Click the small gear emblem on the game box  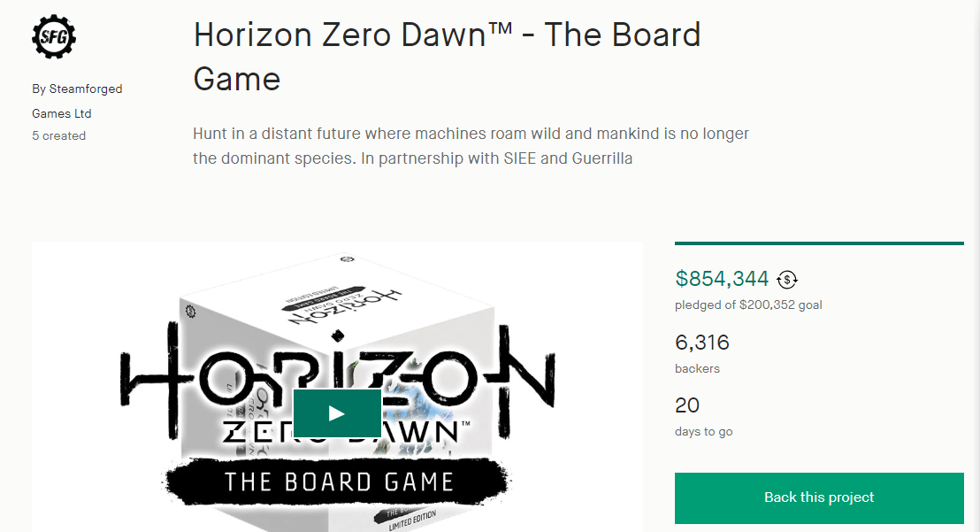(190, 312)
